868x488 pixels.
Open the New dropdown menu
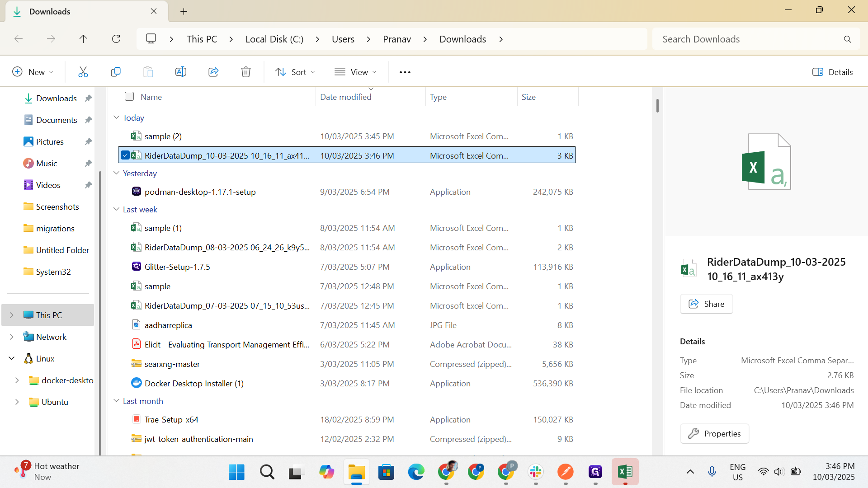[x=33, y=72]
